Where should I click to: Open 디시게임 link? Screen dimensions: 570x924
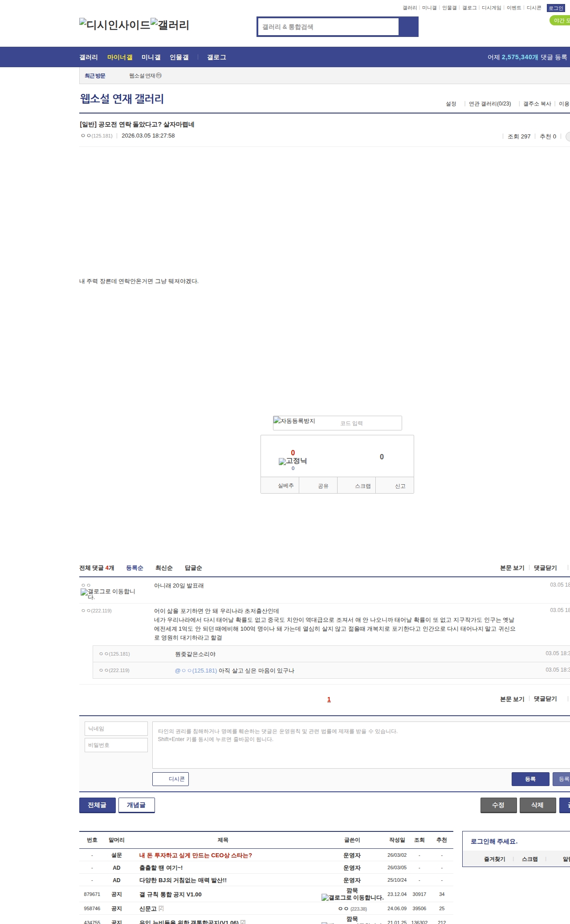tap(491, 8)
